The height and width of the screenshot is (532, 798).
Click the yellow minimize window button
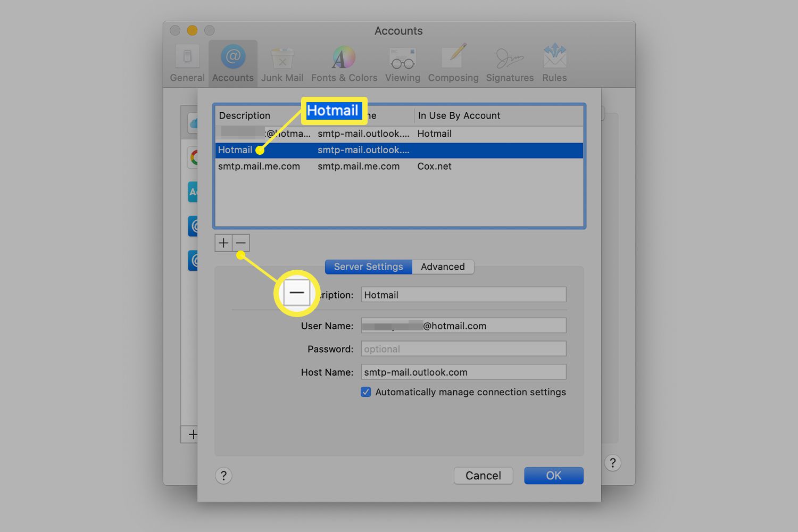(x=192, y=30)
